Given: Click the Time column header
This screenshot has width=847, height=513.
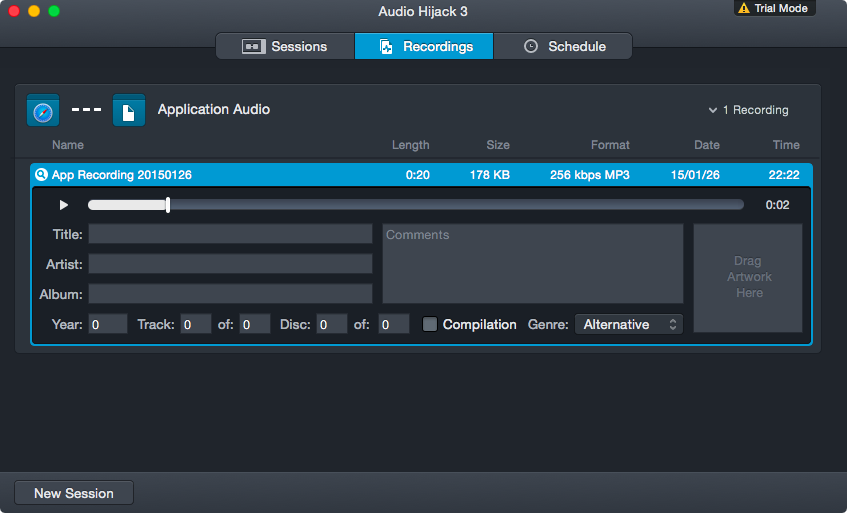Looking at the screenshot, I should [x=786, y=145].
